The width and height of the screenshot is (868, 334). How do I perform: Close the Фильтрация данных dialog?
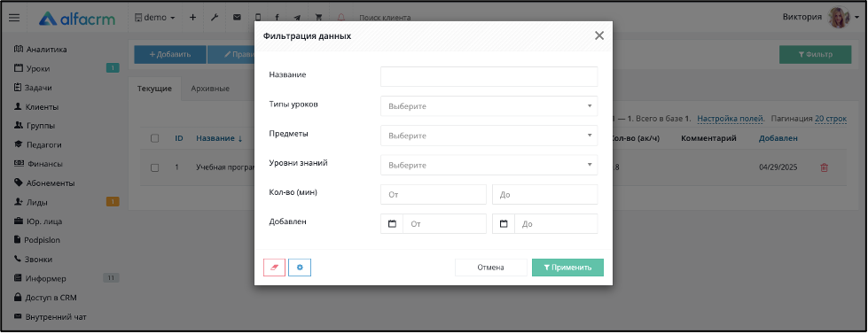tap(599, 36)
